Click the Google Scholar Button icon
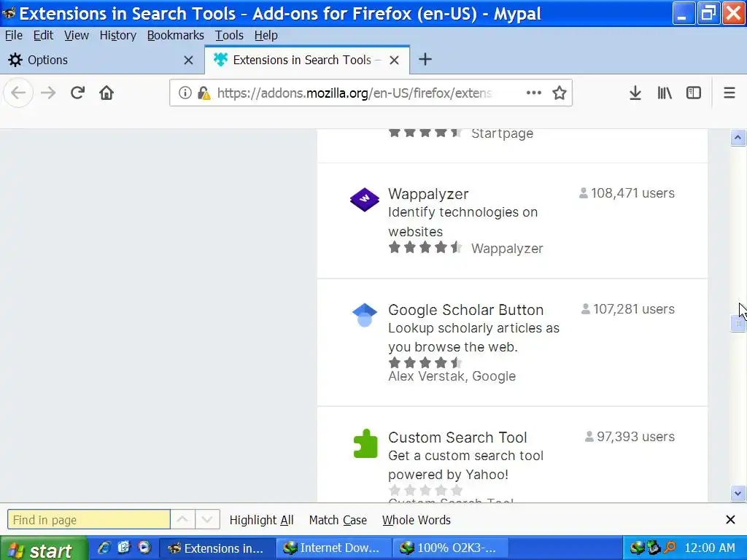Screen dimensions: 747x560 coord(365,315)
